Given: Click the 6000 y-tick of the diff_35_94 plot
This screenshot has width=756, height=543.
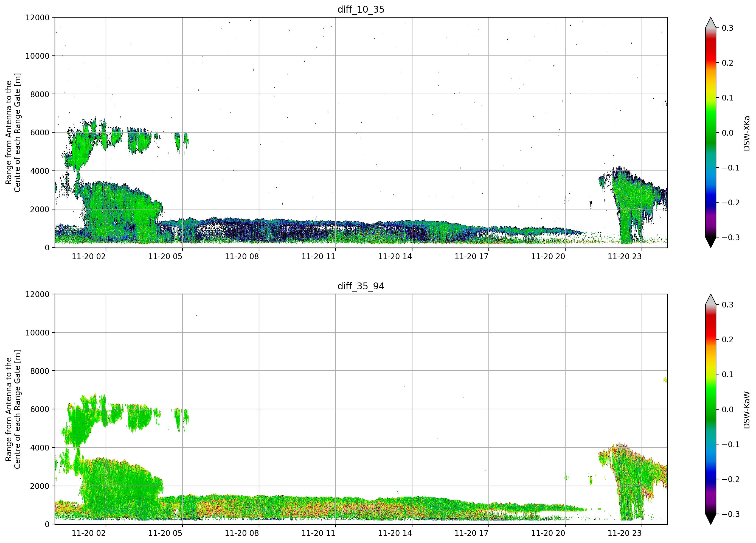Looking at the screenshot, I should click(40, 410).
